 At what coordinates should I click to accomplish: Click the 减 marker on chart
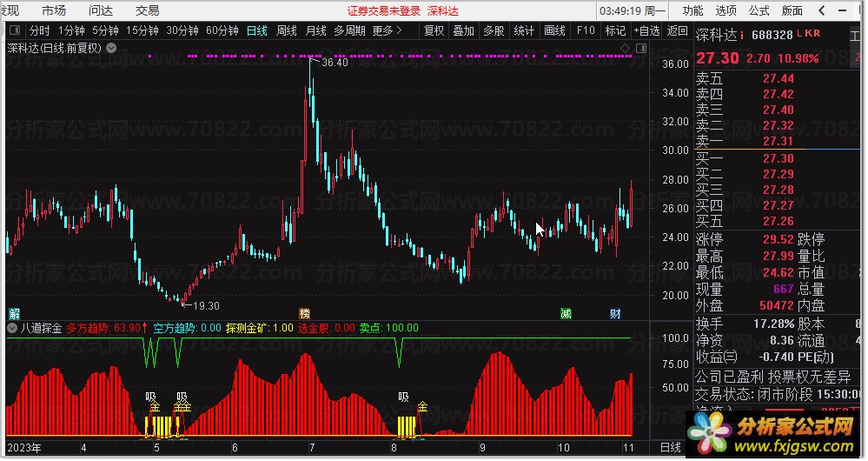(x=566, y=314)
